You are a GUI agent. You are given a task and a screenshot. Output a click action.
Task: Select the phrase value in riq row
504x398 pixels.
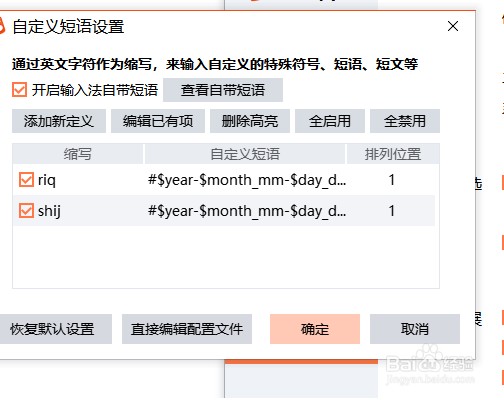247,180
